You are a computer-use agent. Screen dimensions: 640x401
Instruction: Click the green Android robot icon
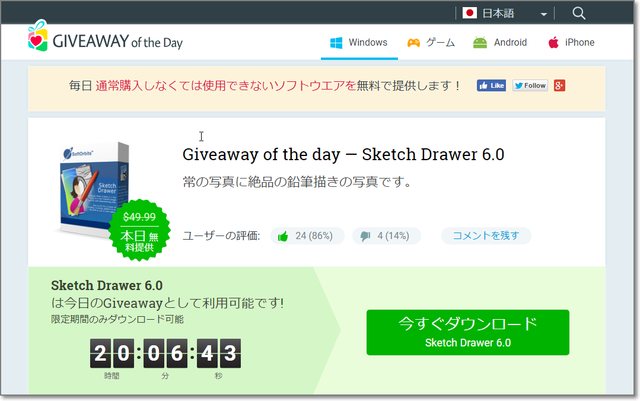480,42
